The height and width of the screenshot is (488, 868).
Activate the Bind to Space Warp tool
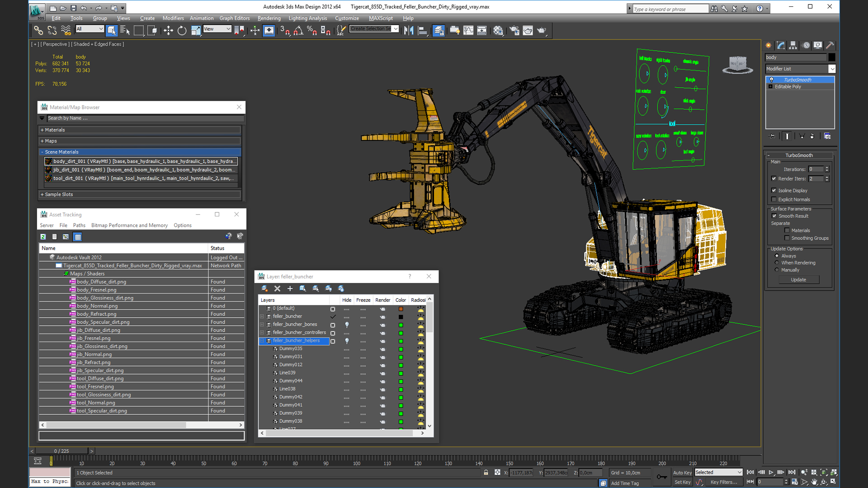pyautogui.click(x=66, y=30)
